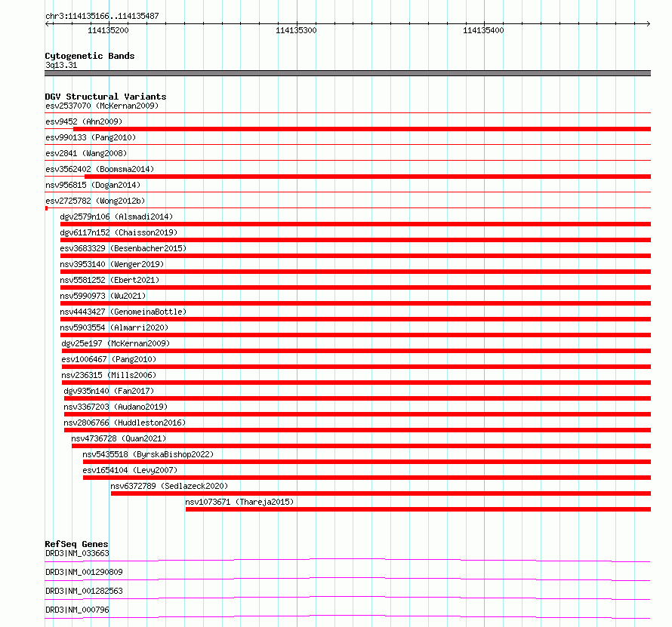Select nsv5581252 (Ebert2021) variant

coord(109,280)
